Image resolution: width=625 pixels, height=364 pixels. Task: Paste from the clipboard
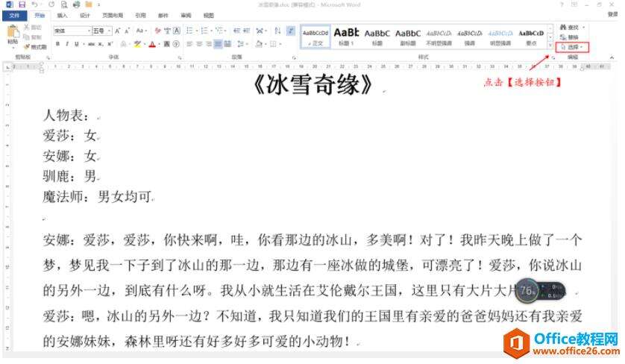click(x=13, y=35)
